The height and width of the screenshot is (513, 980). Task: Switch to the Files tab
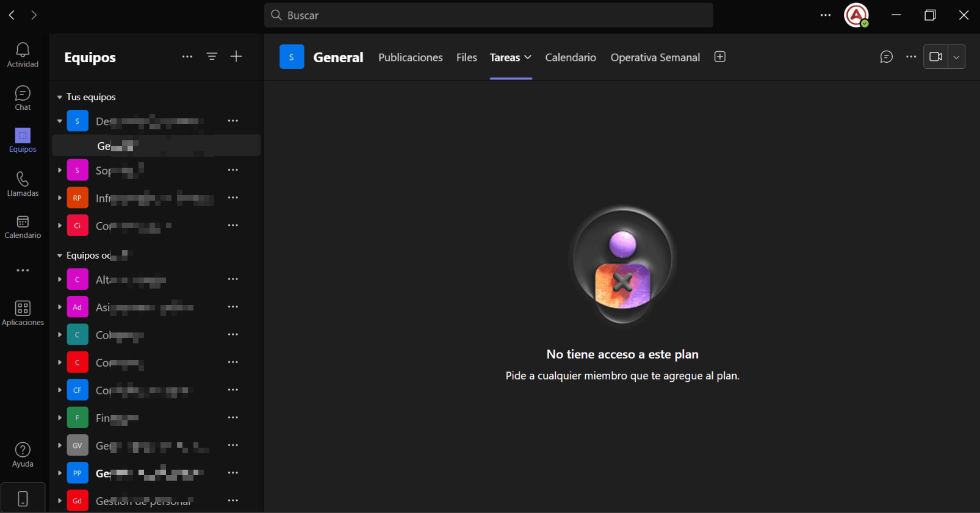467,57
